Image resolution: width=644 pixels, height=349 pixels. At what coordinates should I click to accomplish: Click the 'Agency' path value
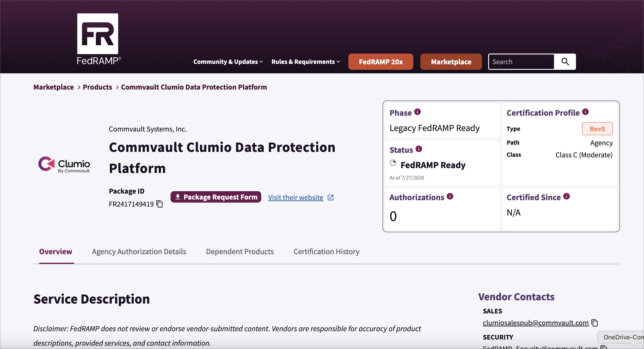601,143
